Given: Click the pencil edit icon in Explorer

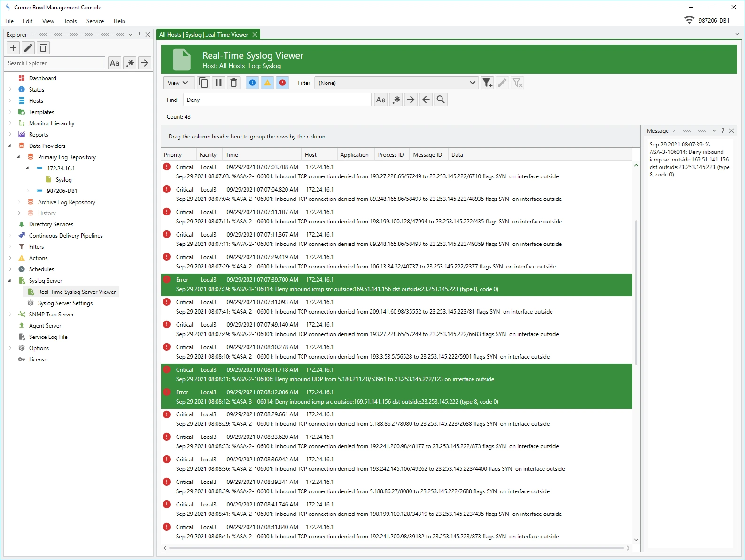Looking at the screenshot, I should click(x=28, y=48).
